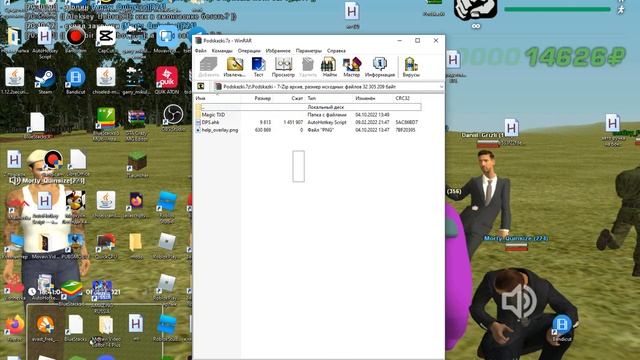Open the Справка menu
This screenshot has height=360, width=640.
pyautogui.click(x=336, y=51)
